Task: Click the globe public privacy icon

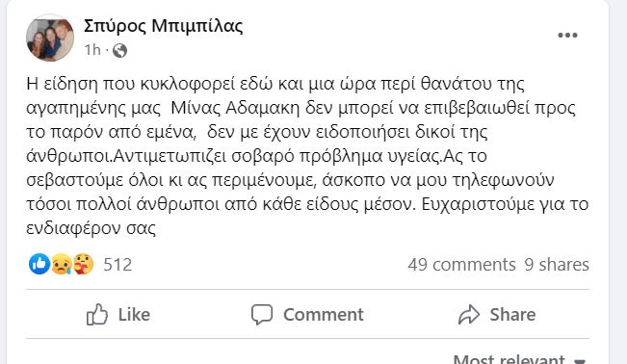Action: click(120, 50)
